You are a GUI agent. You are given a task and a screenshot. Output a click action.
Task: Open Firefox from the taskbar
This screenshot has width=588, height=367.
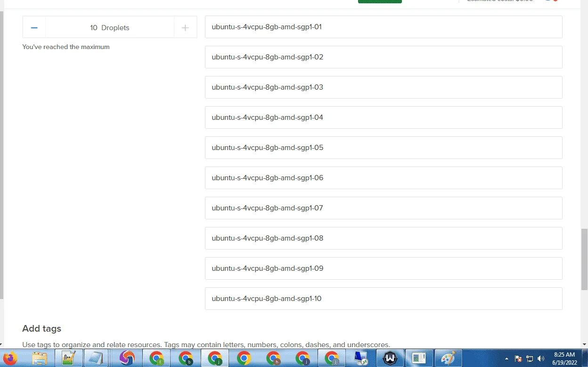(x=10, y=358)
